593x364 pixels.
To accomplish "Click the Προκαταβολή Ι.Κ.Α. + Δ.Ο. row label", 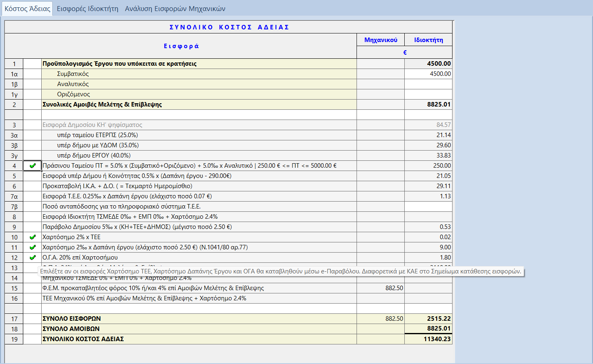I will (x=117, y=186).
